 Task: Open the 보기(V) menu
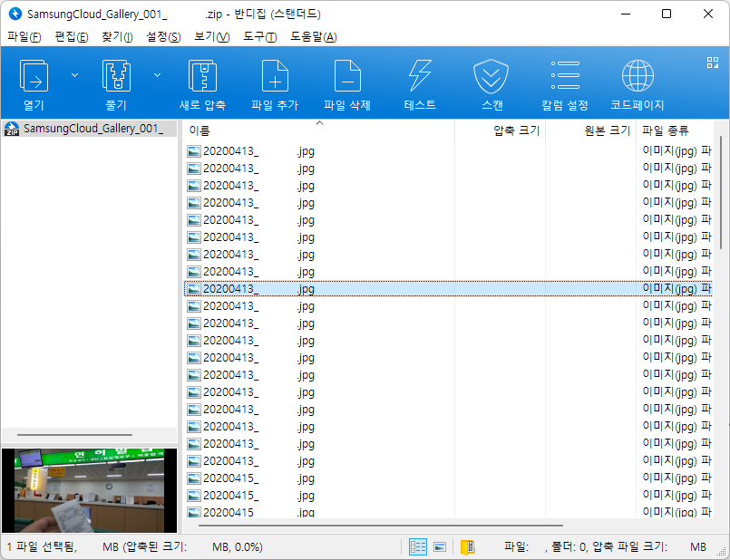point(212,37)
